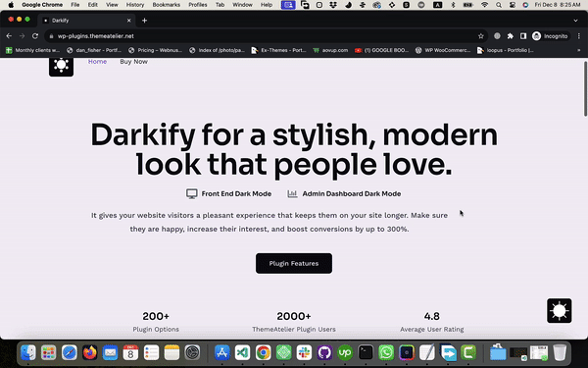Open the dan_fisher Portfolio bookmark
The width and height of the screenshot is (588, 368).
pyautogui.click(x=94, y=50)
